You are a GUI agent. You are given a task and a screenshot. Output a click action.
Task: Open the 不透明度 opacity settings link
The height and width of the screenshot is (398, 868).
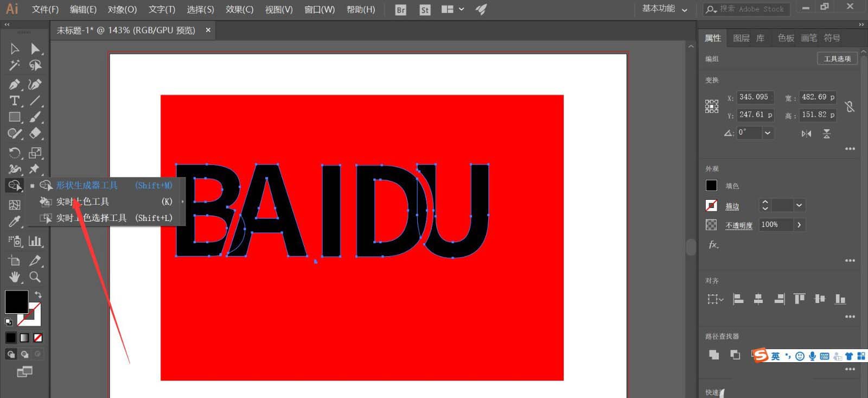[739, 225]
